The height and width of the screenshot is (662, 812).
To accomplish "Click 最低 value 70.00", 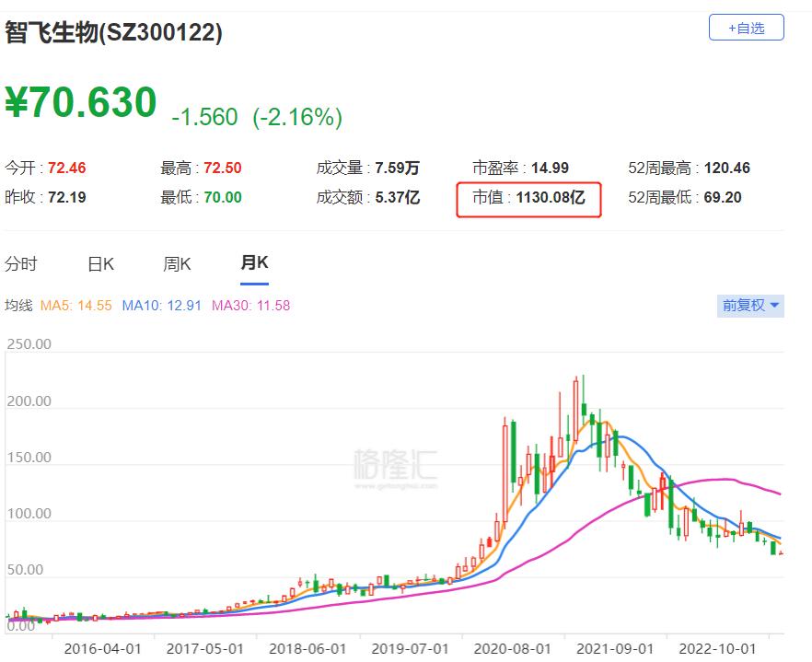I will click(x=223, y=197).
